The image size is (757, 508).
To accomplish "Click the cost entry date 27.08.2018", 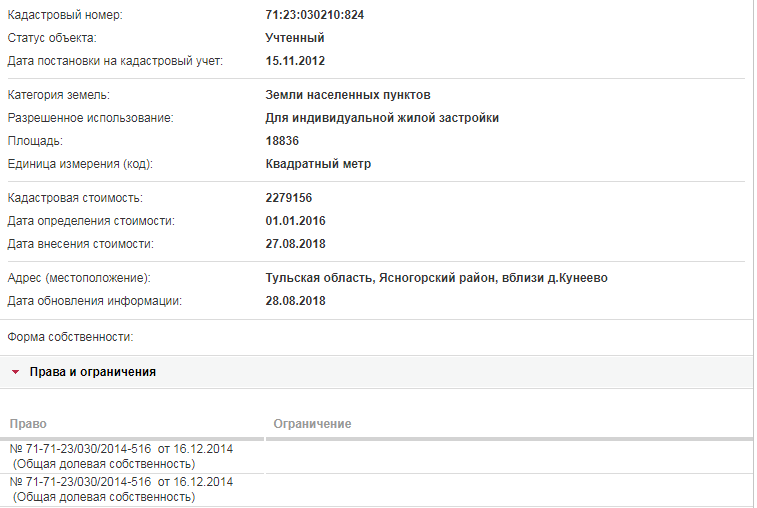I will (295, 244).
